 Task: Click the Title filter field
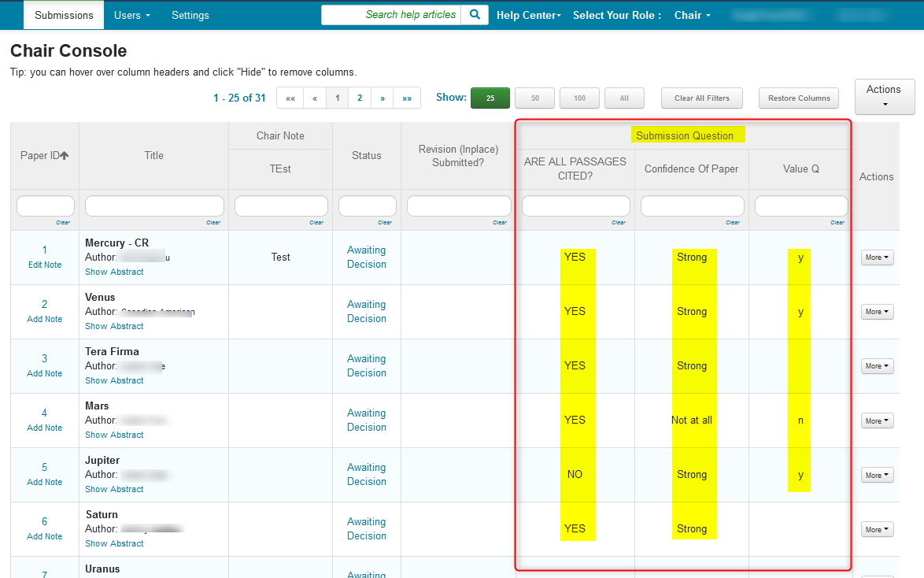coord(154,206)
